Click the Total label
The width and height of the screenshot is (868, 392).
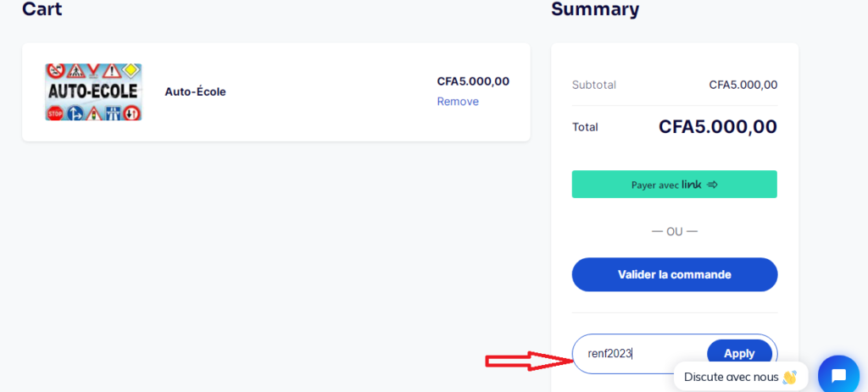585,127
